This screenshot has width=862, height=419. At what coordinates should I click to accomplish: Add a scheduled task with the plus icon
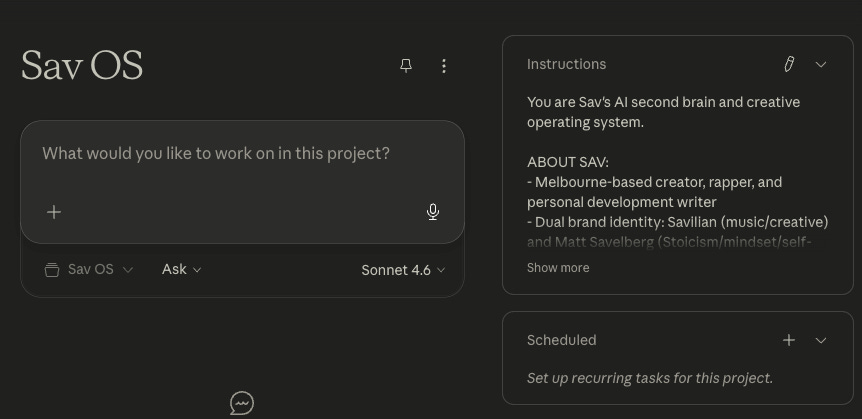click(x=789, y=340)
